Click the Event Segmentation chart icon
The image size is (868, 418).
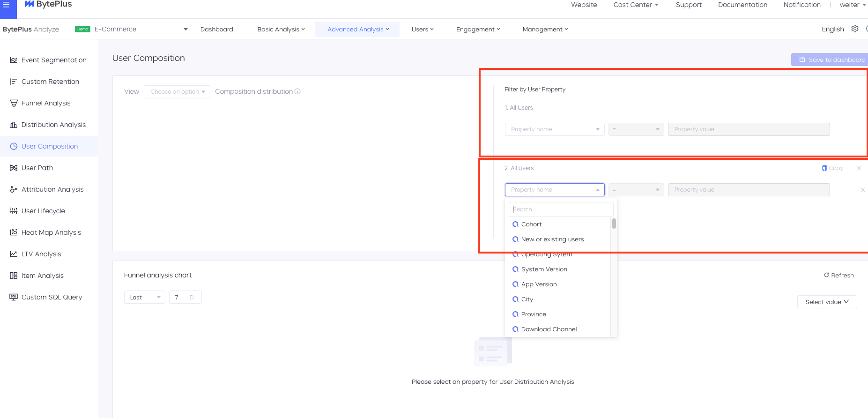click(14, 60)
